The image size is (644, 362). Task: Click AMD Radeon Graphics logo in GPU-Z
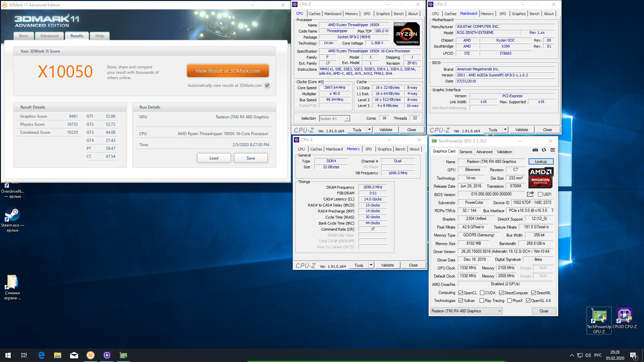541,178
